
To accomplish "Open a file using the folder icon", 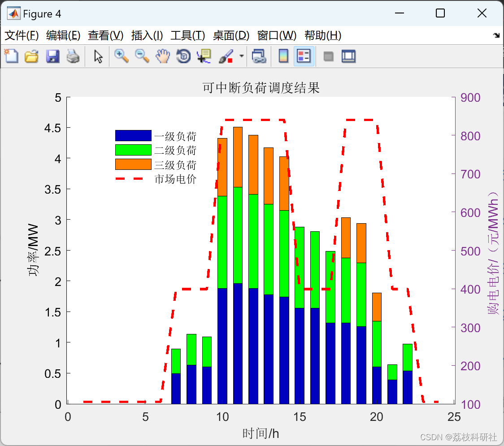I will tap(31, 56).
